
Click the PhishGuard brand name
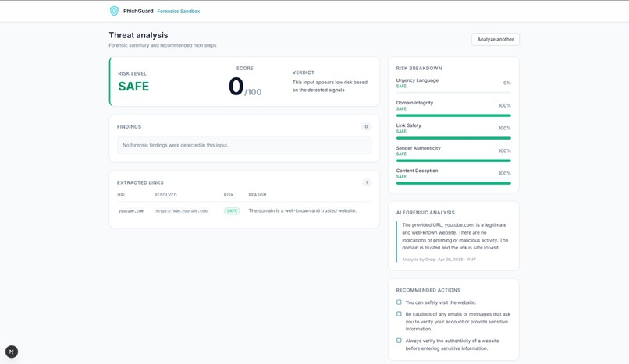pos(138,11)
